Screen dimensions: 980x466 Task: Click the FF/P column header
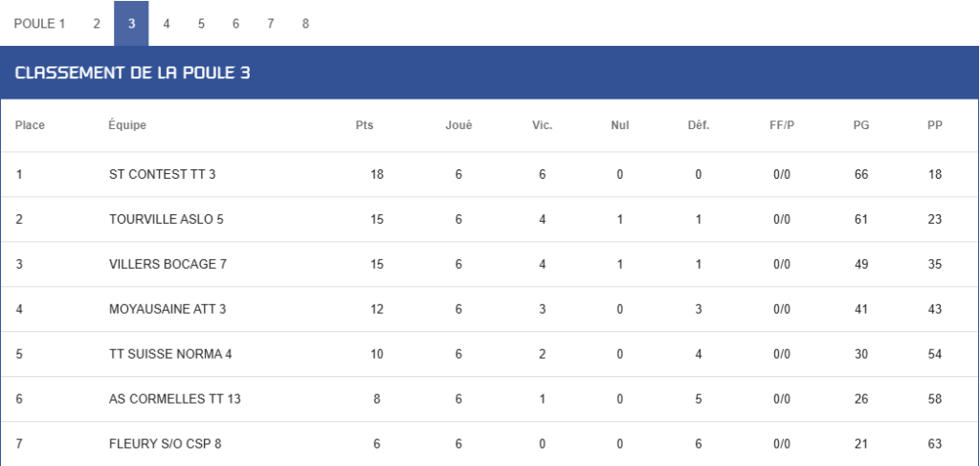click(x=782, y=125)
